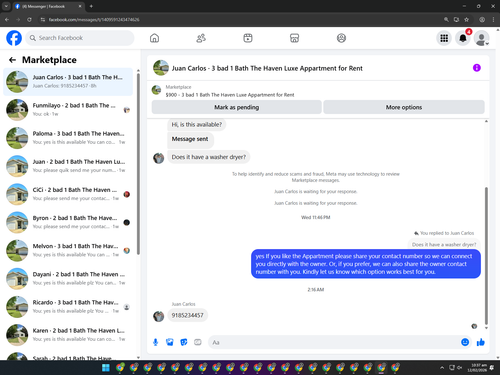500x375 pixels.
Task: Click the browser address bar URL
Action: pos(94,20)
